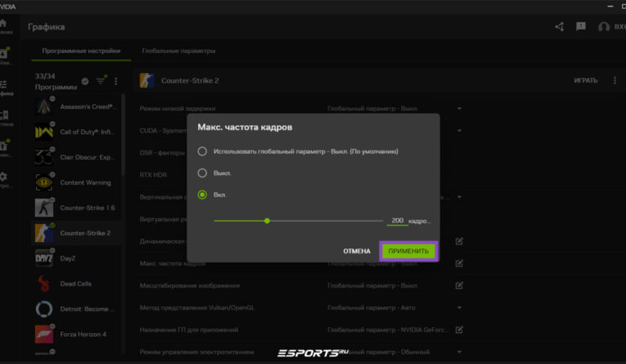Select the Counter-Strike 1.6 game icon

(44, 208)
